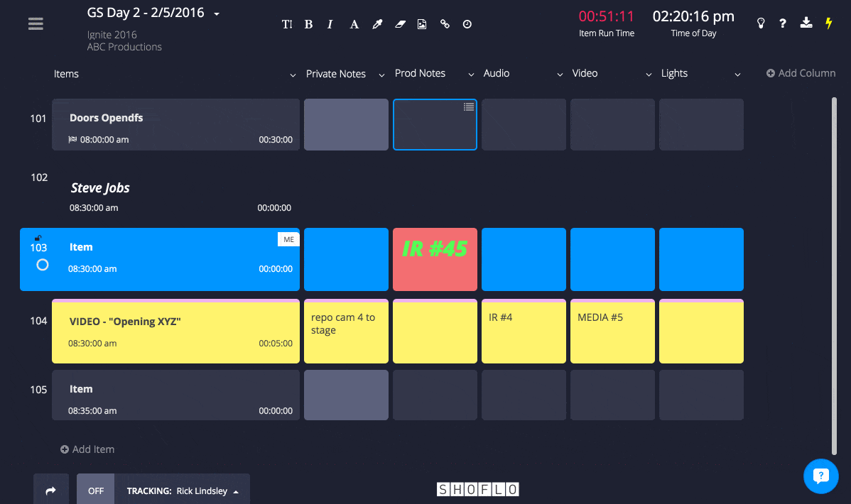This screenshot has width=851, height=504.
Task: Select the radio circle on item 103
Action: pos(42,265)
